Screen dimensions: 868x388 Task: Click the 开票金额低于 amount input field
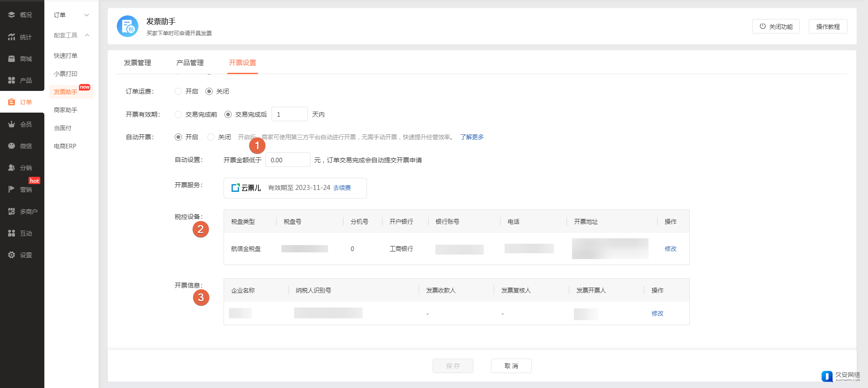tap(287, 160)
